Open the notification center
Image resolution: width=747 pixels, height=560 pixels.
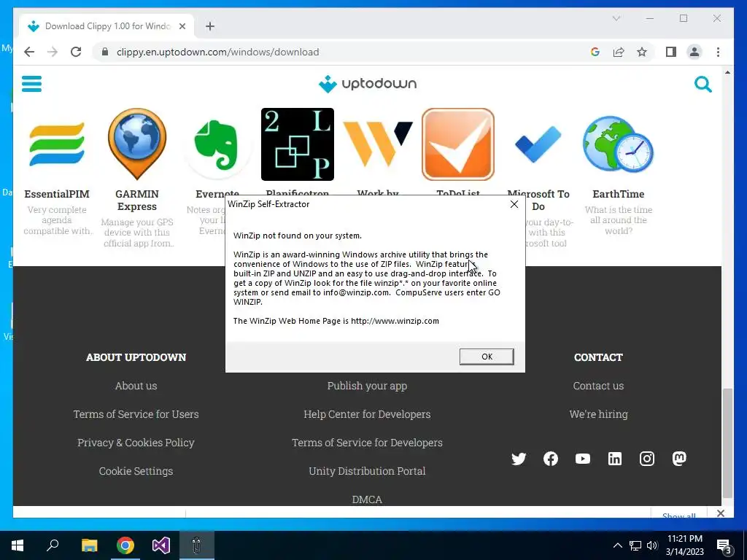pos(724,546)
